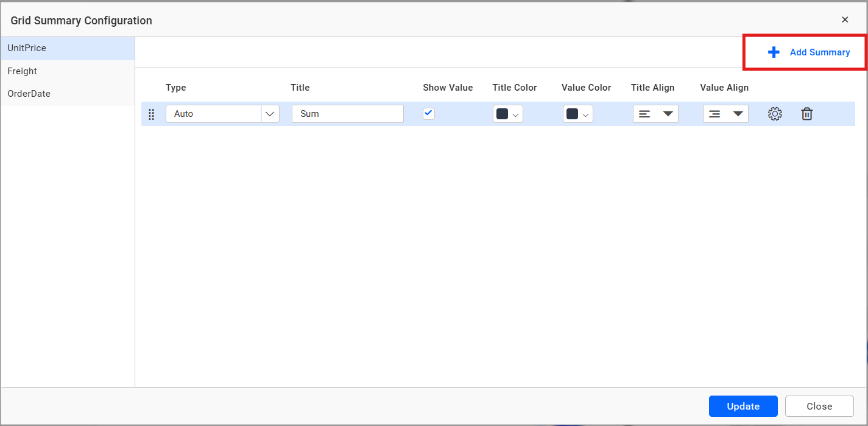The image size is (868, 426).
Task: Expand the Title Align dropdown arrow
Action: click(x=668, y=114)
